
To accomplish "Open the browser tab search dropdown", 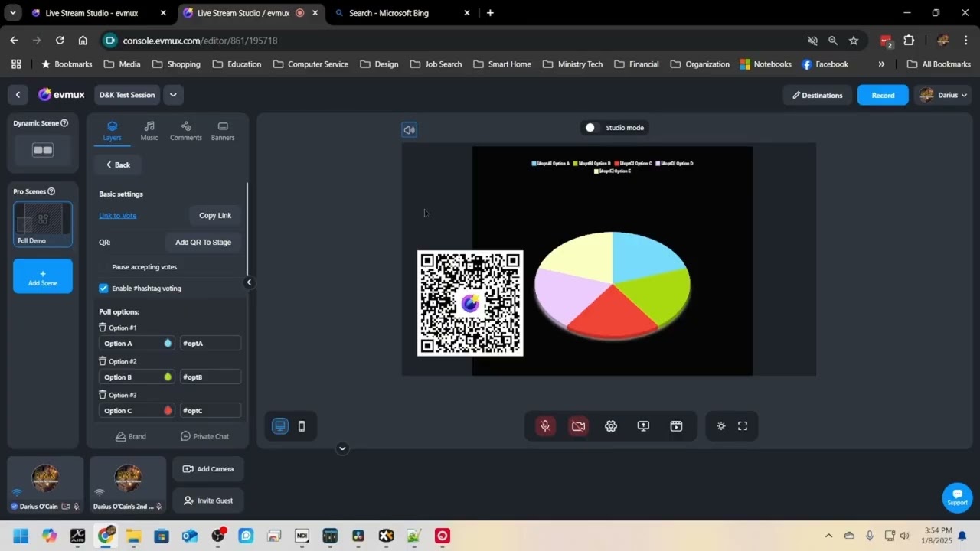I will (13, 13).
